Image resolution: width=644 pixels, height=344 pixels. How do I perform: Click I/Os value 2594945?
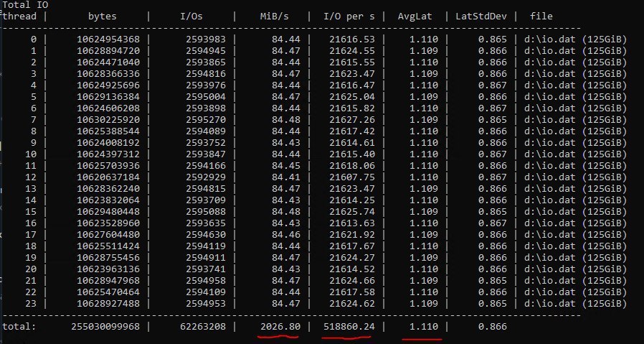(x=206, y=51)
